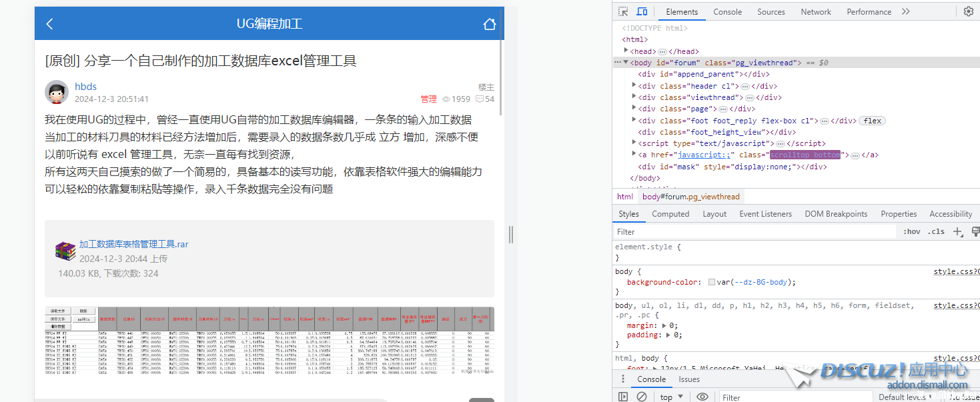Toggle the :hov element state panel

pos(911,231)
